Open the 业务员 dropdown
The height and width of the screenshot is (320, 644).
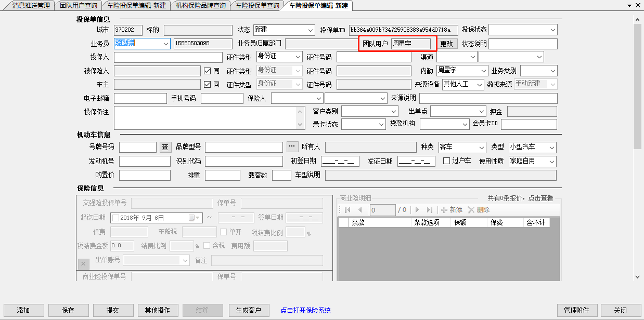(x=166, y=44)
